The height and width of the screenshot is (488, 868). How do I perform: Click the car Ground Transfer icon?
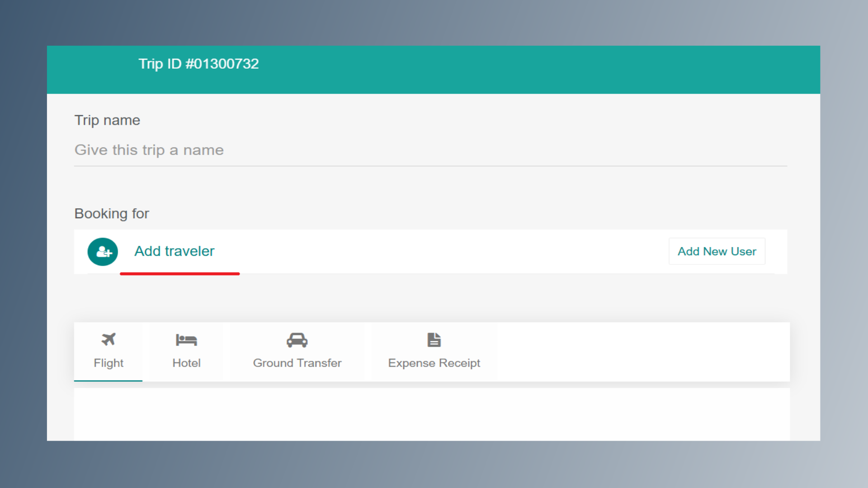tap(297, 340)
